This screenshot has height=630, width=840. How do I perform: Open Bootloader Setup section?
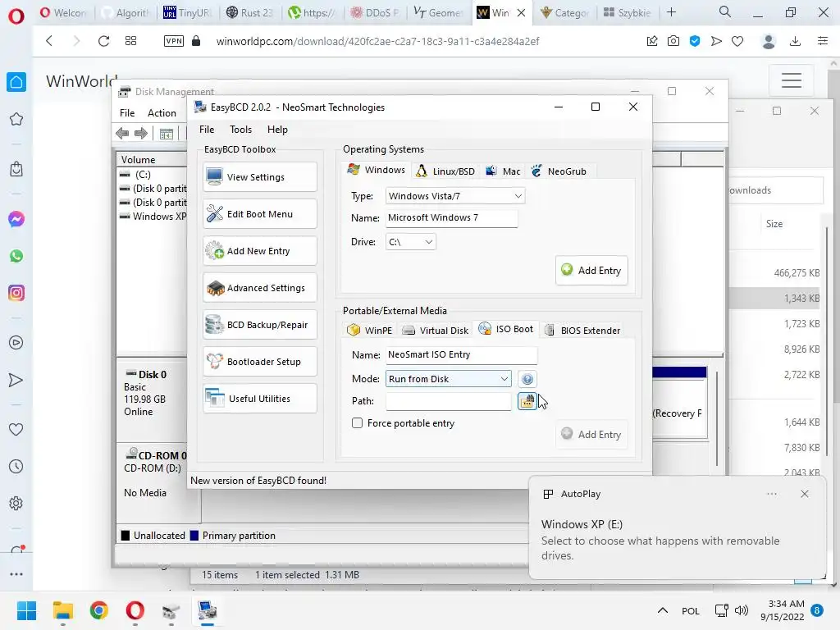point(260,362)
